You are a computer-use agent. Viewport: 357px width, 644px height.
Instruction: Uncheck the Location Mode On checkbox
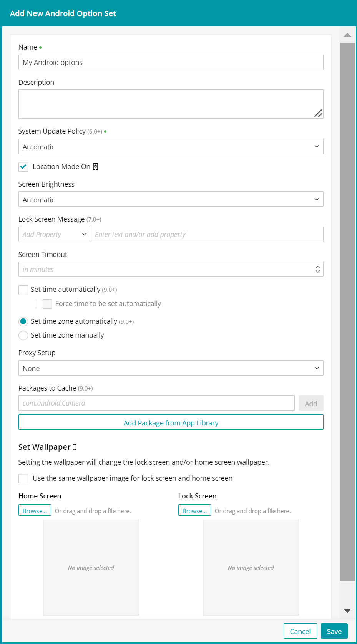tap(23, 167)
